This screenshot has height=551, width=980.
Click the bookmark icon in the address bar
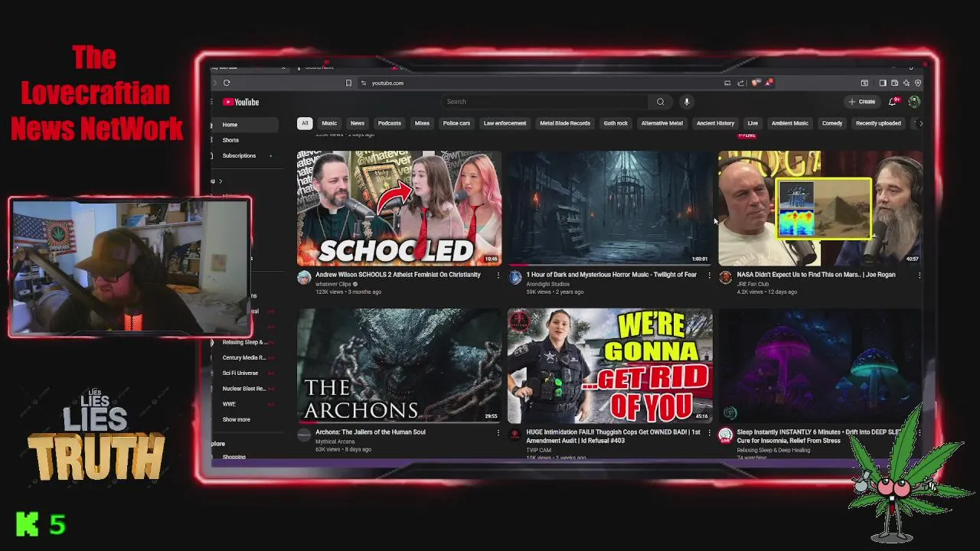click(x=348, y=83)
